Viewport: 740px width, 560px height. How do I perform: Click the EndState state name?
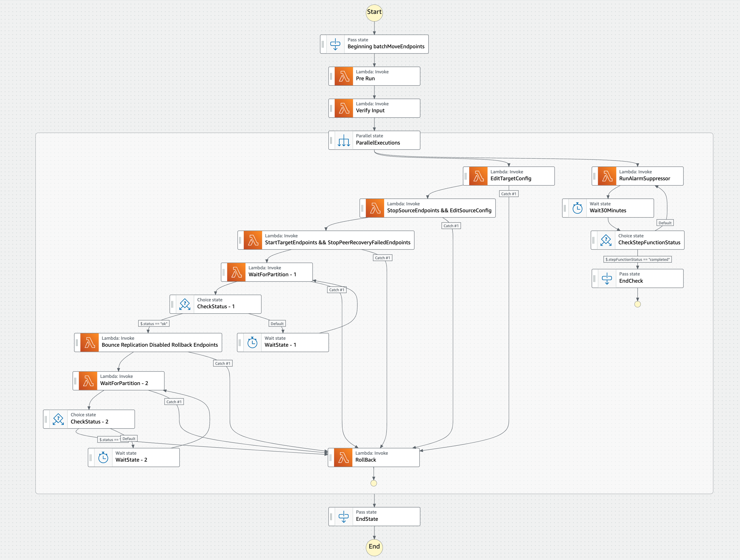pyautogui.click(x=367, y=519)
